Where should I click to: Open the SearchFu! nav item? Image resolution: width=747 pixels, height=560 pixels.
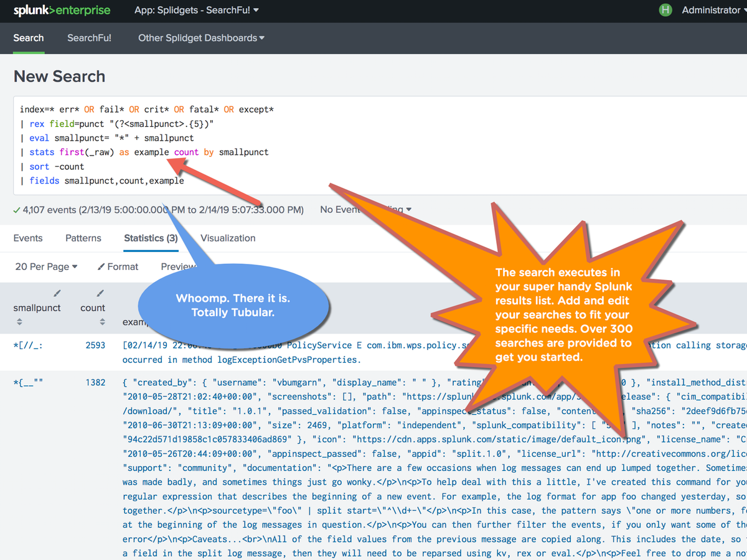[x=90, y=38]
